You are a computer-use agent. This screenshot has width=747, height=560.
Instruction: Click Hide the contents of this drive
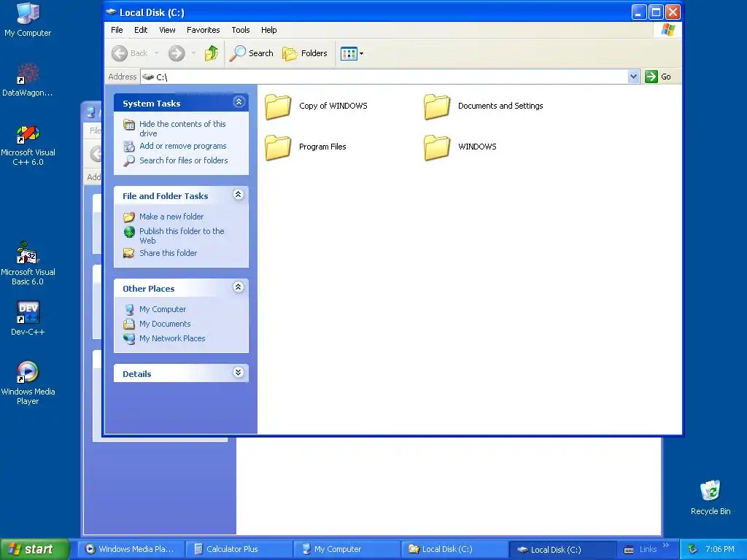pyautogui.click(x=182, y=128)
